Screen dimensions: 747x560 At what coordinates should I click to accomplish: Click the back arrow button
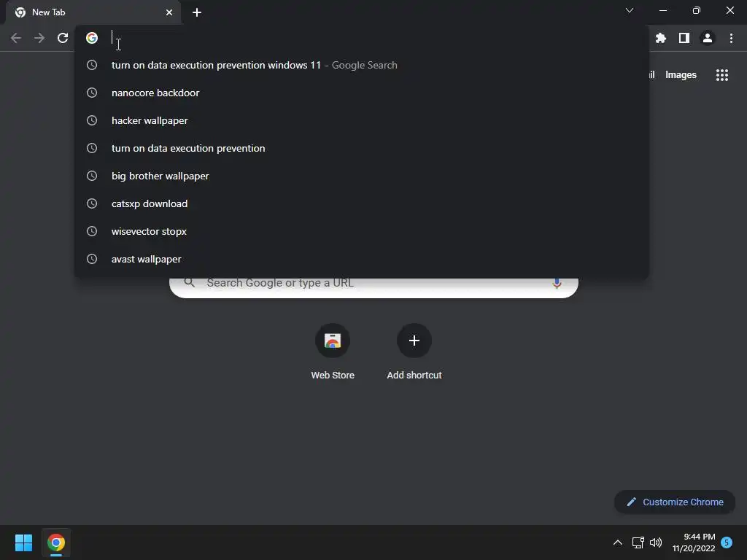coord(16,38)
